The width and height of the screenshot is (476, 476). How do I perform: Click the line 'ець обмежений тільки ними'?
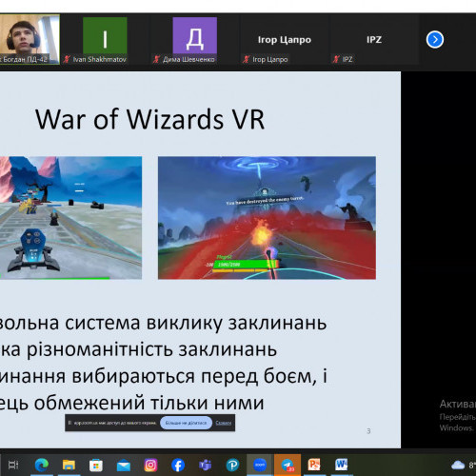(132, 403)
